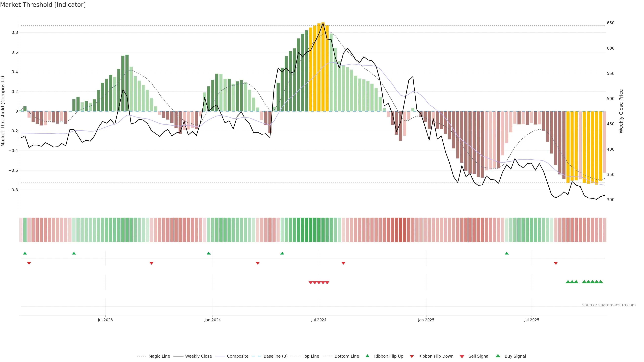
Task: Toggle Composite series in the legend
Action: click(237, 356)
